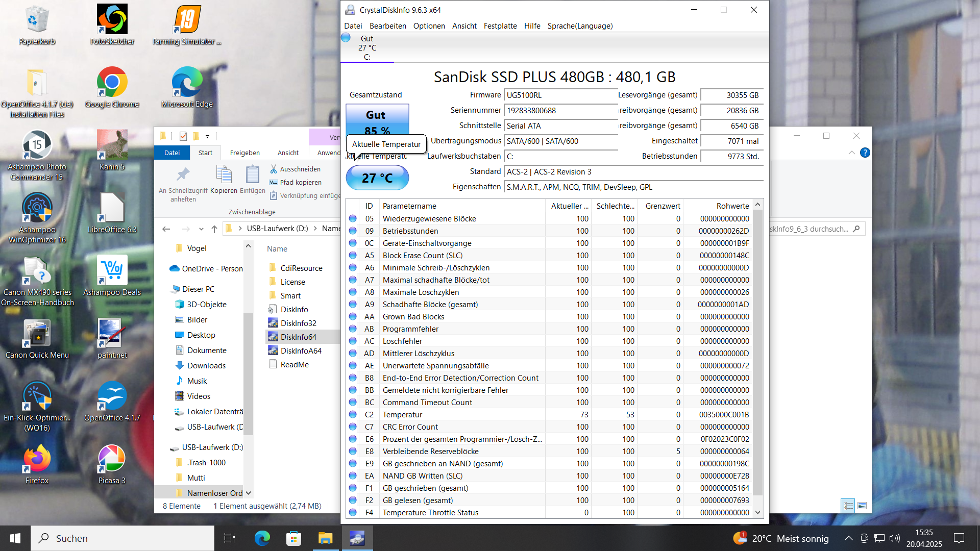Switch to the Ansicht ribbon tab in Explorer
This screenshot has height=551, width=980.
[x=288, y=153]
